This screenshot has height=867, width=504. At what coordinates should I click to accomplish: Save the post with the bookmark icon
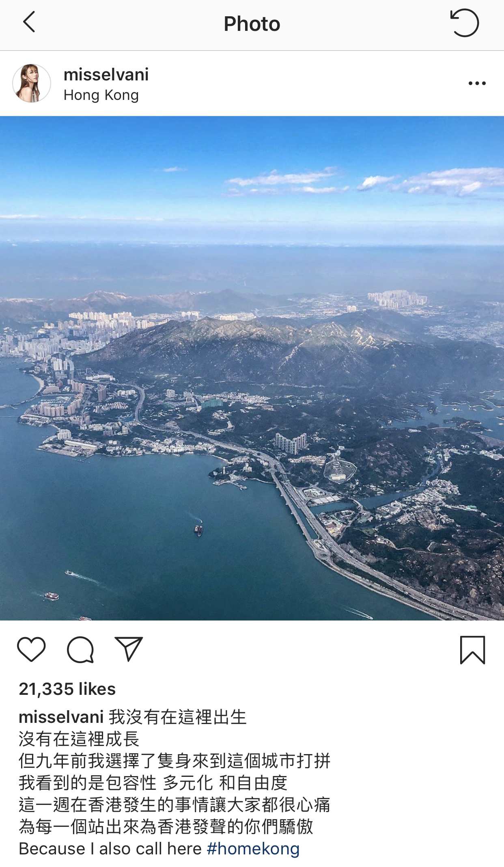472,650
